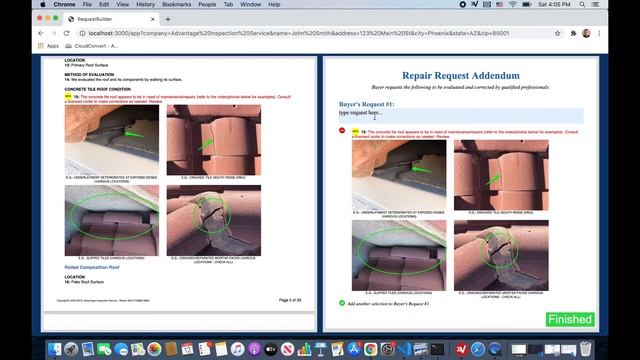This screenshot has width=640, height=360.
Task: Click underlayment photo in the Repair Request Addendum
Action: (x=399, y=175)
